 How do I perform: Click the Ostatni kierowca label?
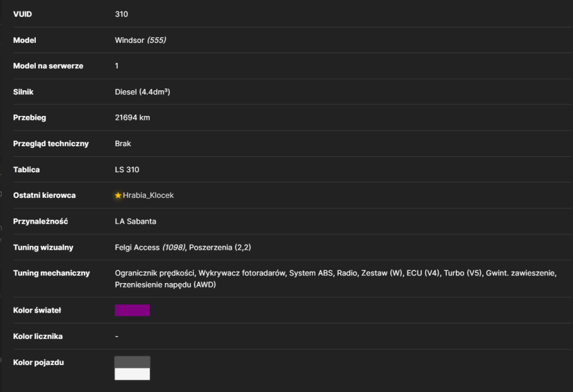44,195
